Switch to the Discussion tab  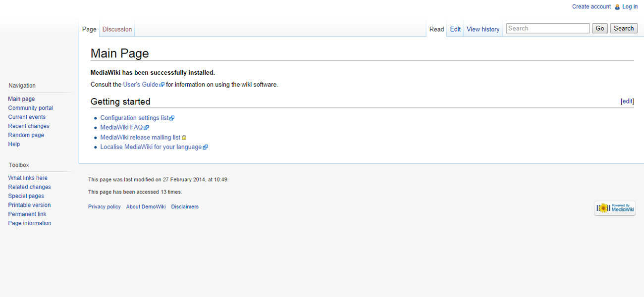117,29
